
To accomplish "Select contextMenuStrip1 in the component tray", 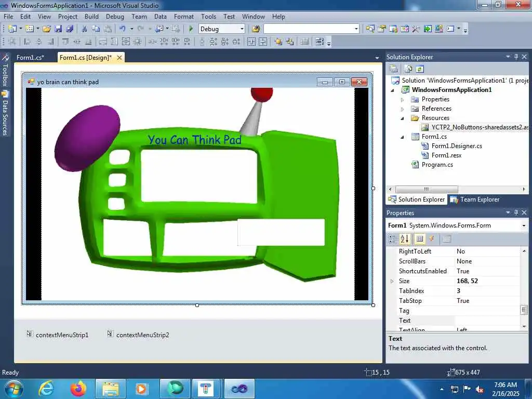I will 58,335.
